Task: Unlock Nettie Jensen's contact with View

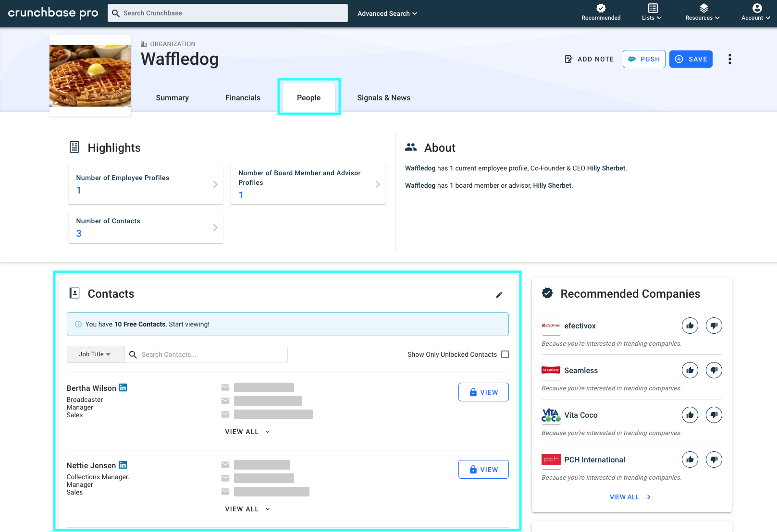Action: click(x=483, y=470)
